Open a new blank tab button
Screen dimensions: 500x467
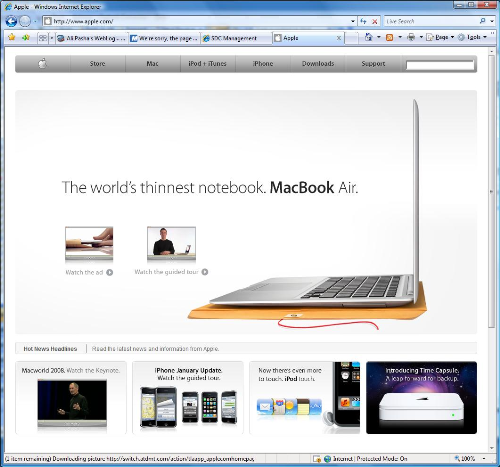[x=351, y=38]
